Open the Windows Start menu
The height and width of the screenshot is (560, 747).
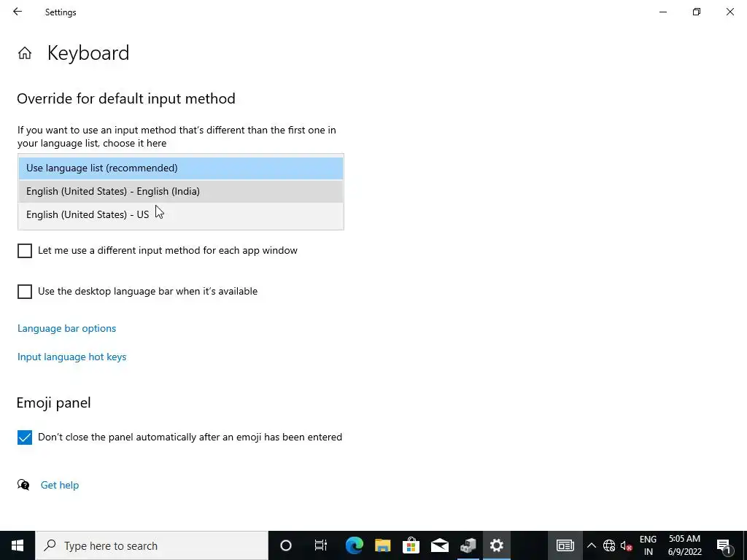tap(18, 545)
